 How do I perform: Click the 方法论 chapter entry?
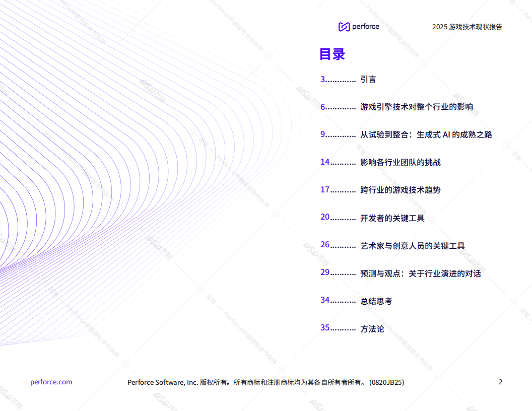(x=372, y=328)
